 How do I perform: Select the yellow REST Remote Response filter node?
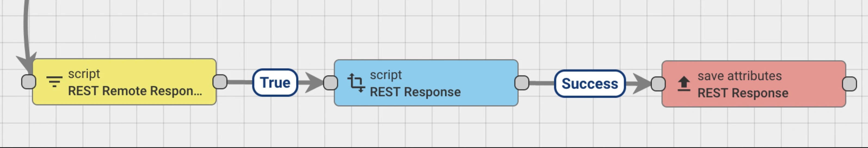pos(124,82)
